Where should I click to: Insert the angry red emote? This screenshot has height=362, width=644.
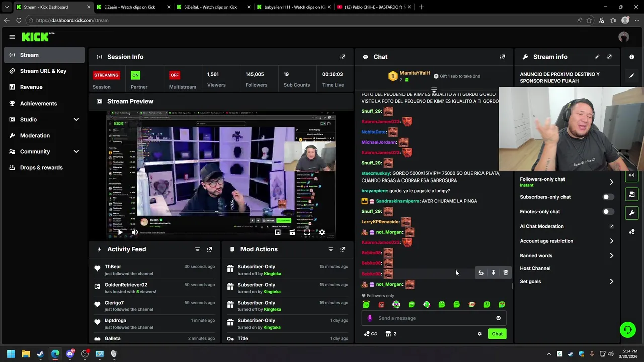coord(381,304)
